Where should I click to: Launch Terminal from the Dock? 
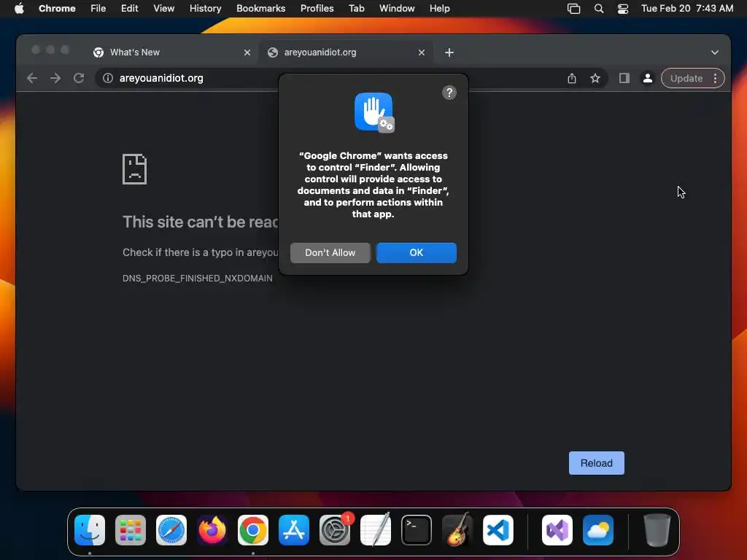tap(417, 530)
